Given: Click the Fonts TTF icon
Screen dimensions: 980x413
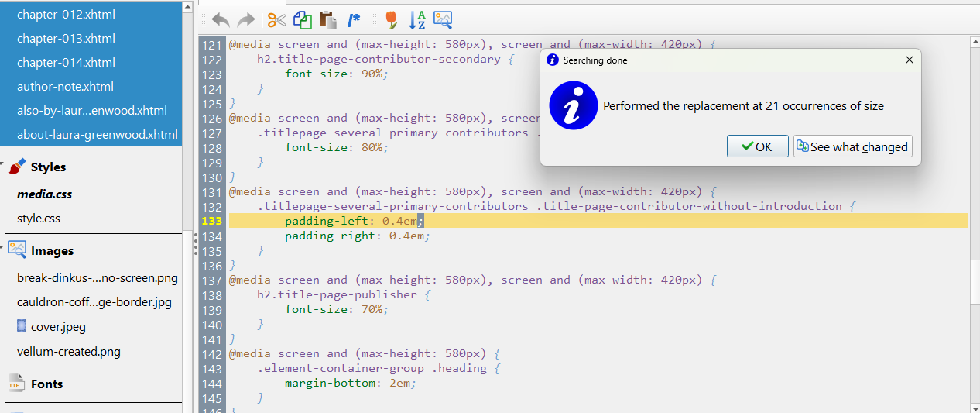Looking at the screenshot, I should click(16, 384).
